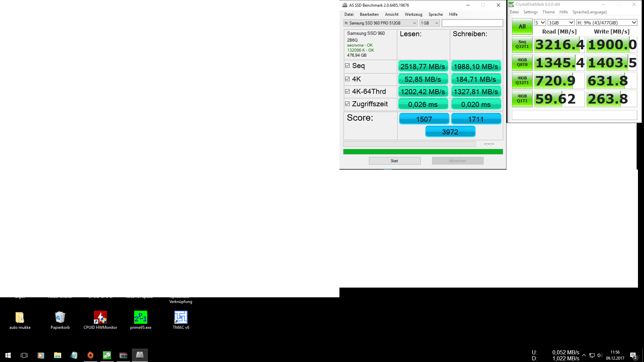Open Task View on the taskbar

click(24, 355)
